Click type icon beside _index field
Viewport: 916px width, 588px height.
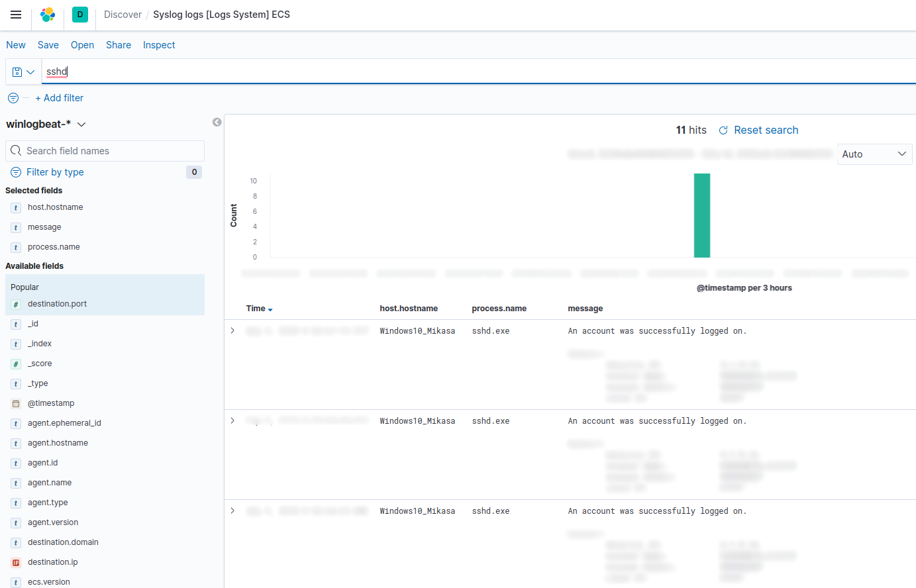coord(16,344)
